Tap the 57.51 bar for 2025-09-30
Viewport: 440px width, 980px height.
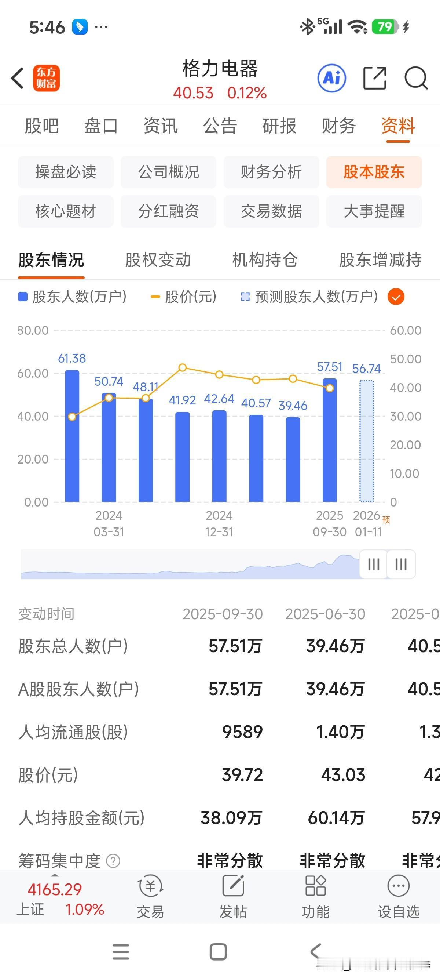pos(330,440)
